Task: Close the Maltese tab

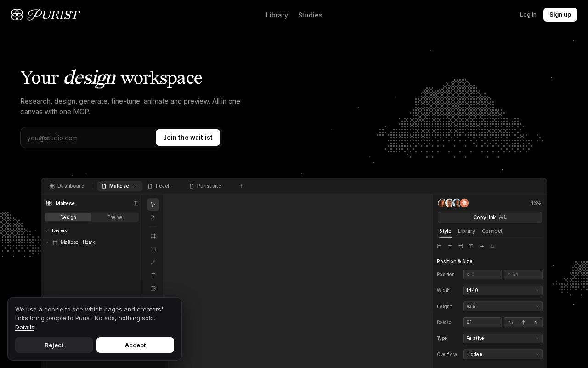Action: pyautogui.click(x=136, y=186)
